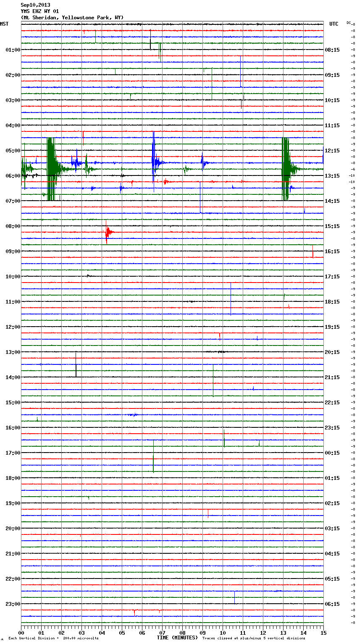The height and width of the screenshot is (644, 357).
Task: Select the 10:00 MST time label
Action: coord(13,277)
